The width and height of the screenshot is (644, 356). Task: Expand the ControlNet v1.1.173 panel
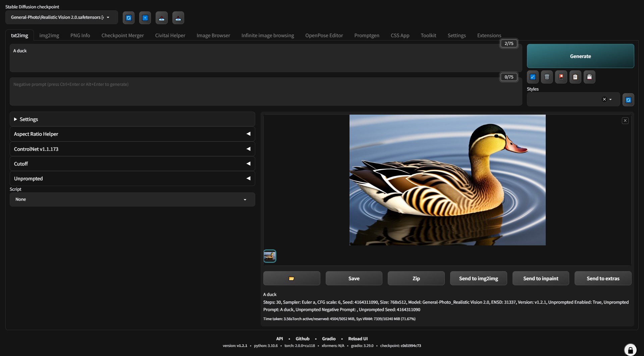tap(132, 149)
